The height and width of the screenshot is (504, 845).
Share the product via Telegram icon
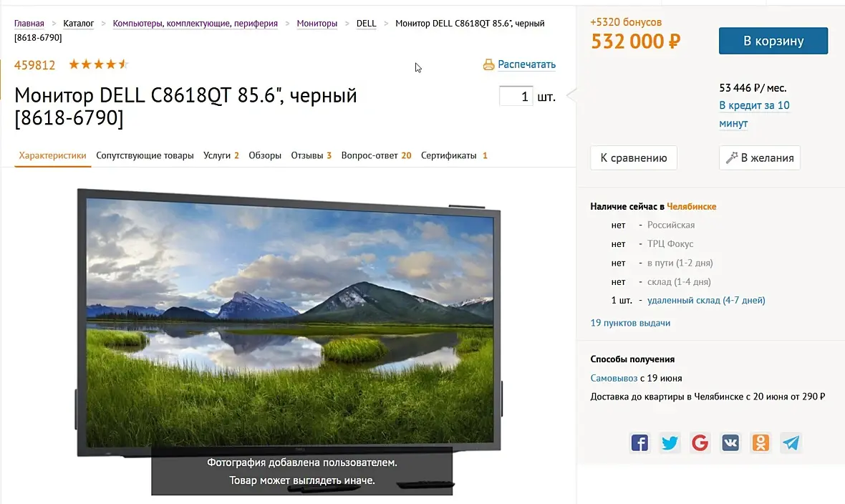(791, 442)
